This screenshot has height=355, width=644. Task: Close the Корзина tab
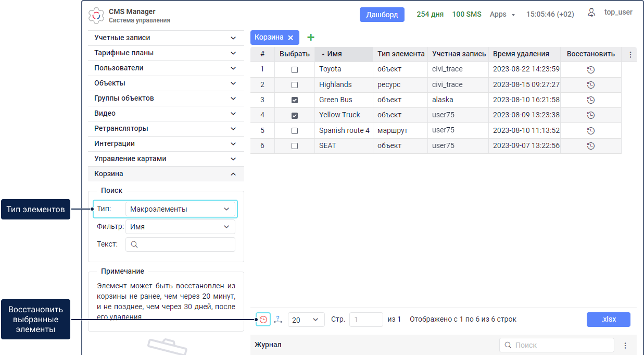click(291, 38)
